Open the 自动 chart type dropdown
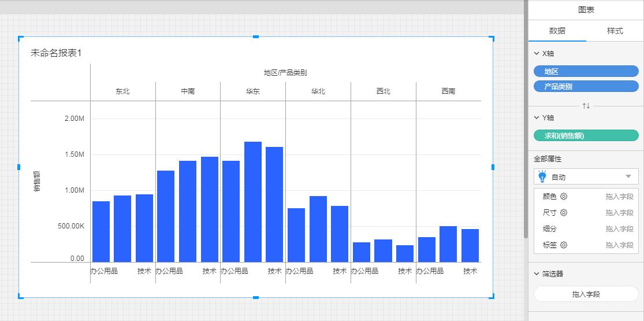This screenshot has height=321, width=644. [x=628, y=176]
